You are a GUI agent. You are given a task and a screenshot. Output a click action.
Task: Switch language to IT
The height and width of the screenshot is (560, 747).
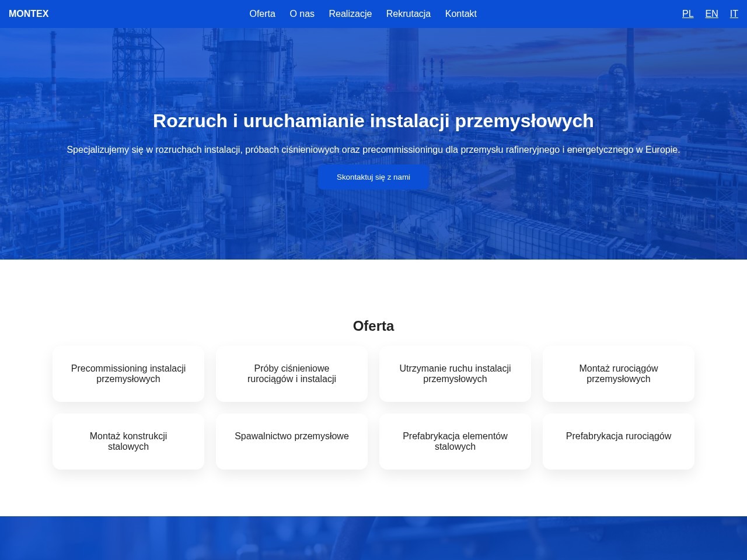[734, 14]
